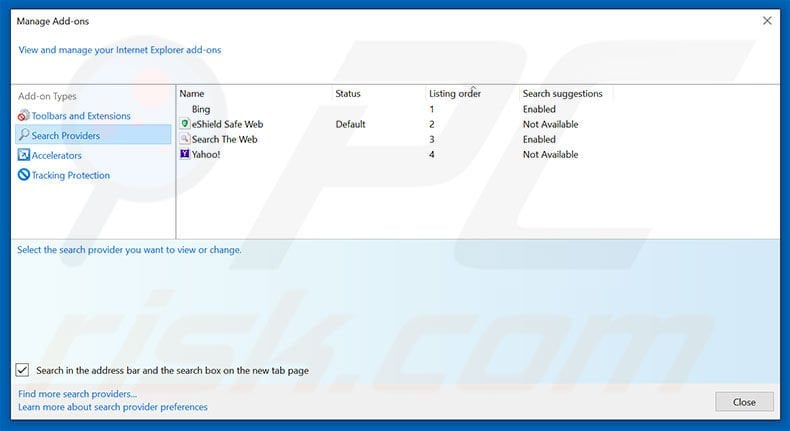Open Toolbars and Extensions add-on type
Screen dimensions: 790x431
coord(81,116)
